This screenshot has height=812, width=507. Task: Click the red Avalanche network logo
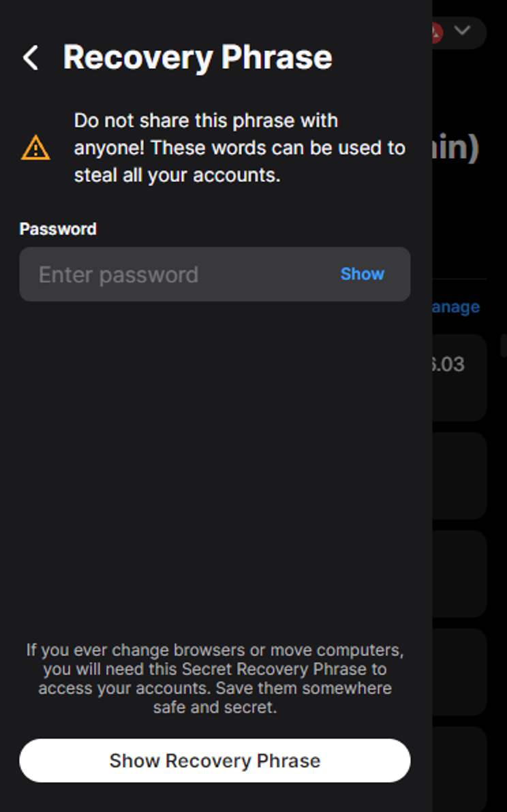pyautogui.click(x=436, y=33)
